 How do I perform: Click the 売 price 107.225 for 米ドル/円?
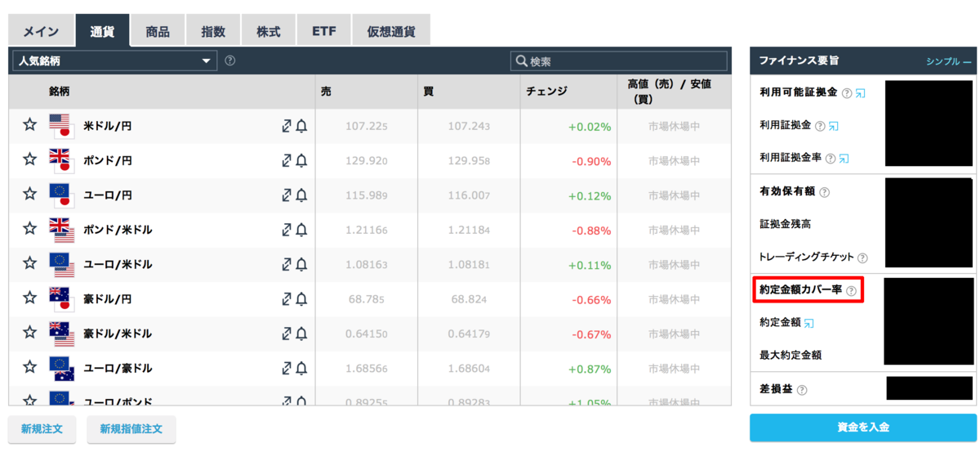click(x=367, y=126)
